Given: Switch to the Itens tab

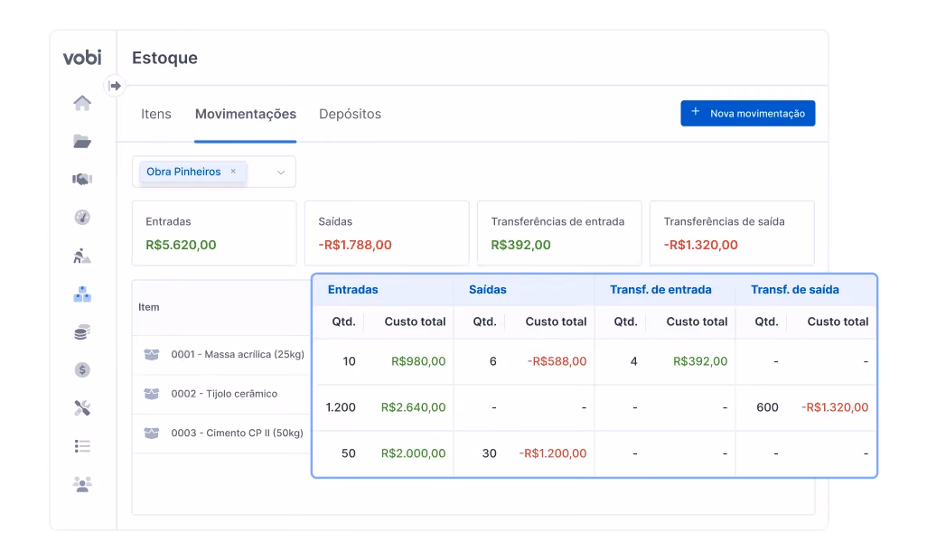Looking at the screenshot, I should pyautogui.click(x=156, y=114).
